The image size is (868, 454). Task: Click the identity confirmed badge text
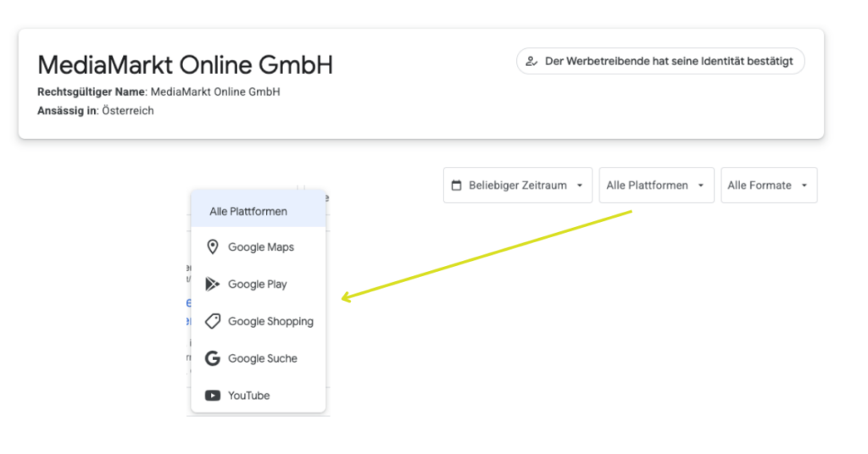[x=669, y=61]
